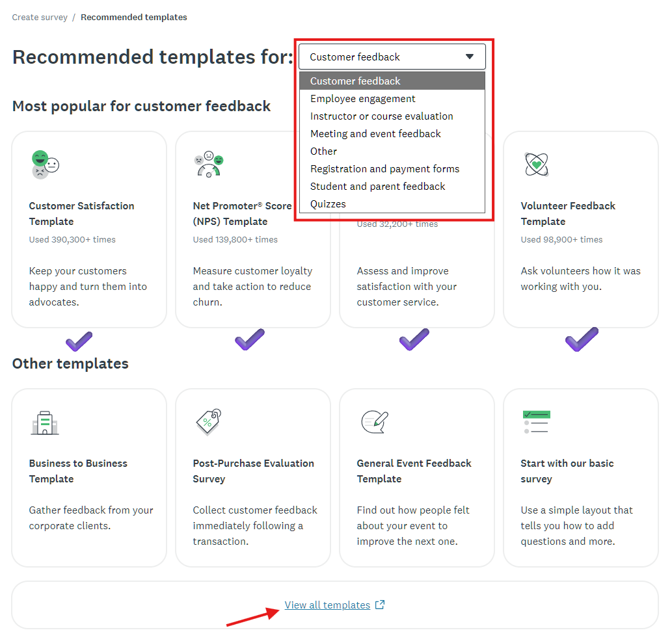Click the checkmark below the Net Promoter Score card

click(x=249, y=339)
